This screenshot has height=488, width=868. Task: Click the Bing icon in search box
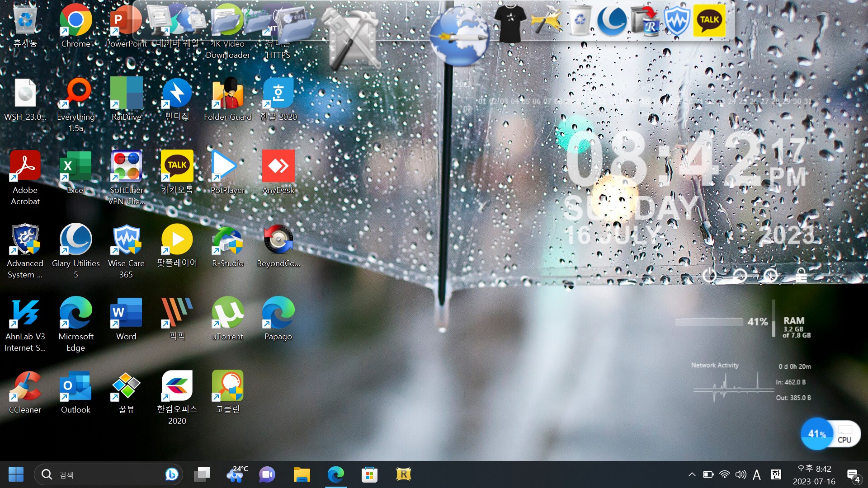click(171, 474)
